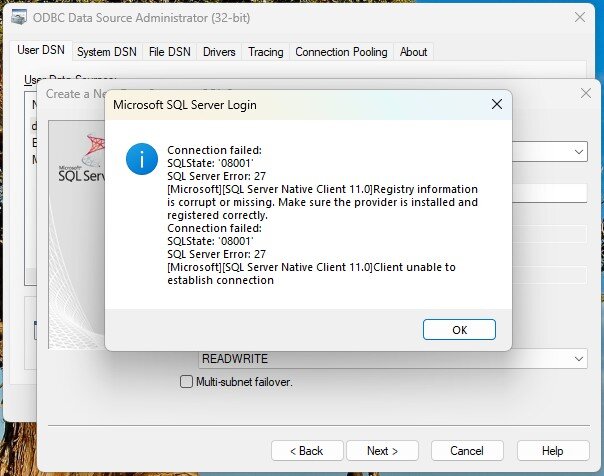Select the File DSN tab
Screen dimensions: 604x476
(170, 52)
